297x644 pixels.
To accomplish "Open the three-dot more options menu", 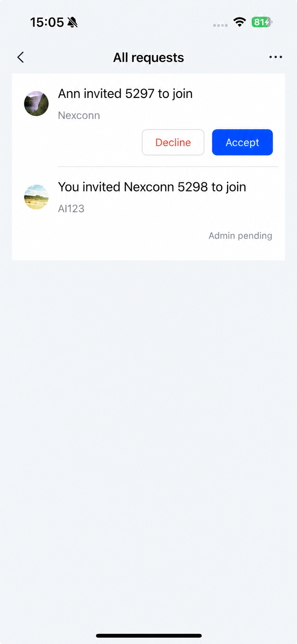I will point(275,57).
